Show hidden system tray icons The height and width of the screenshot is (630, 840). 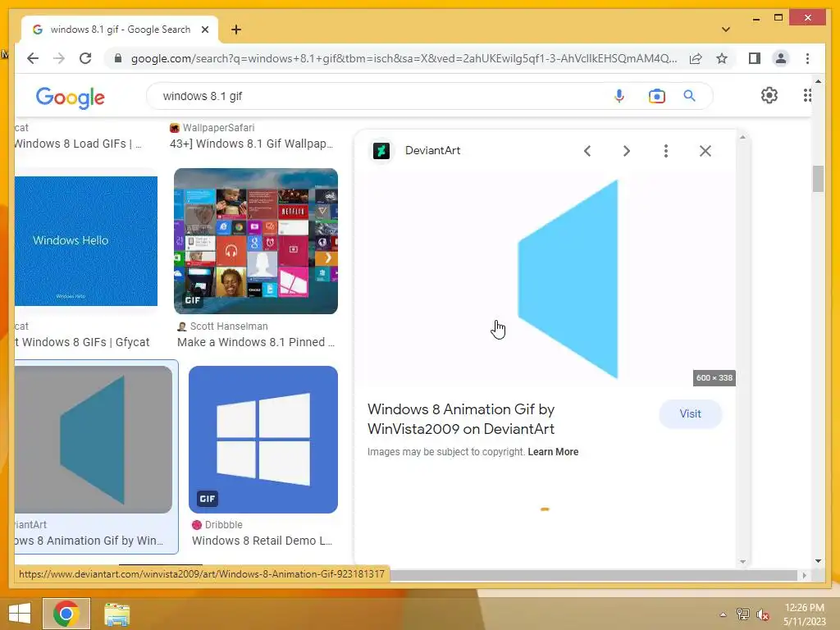723,614
